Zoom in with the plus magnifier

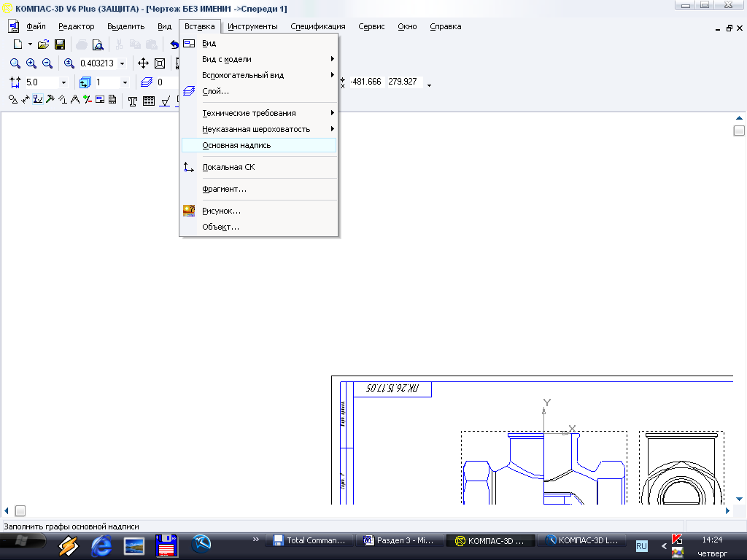click(31, 63)
